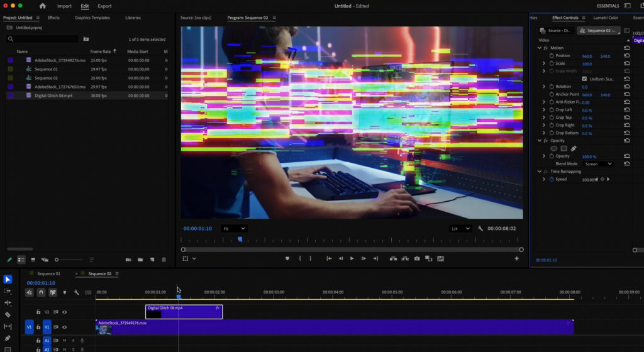The width and height of the screenshot is (644, 352).
Task: Switch to the Effects panel tab
Action: coord(53,18)
